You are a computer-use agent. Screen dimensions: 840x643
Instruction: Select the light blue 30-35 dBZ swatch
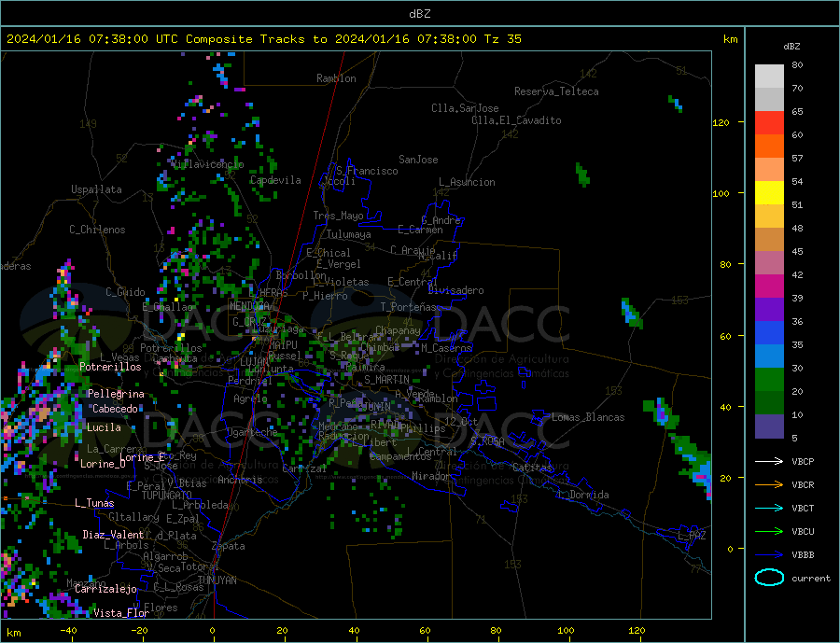[769, 356]
